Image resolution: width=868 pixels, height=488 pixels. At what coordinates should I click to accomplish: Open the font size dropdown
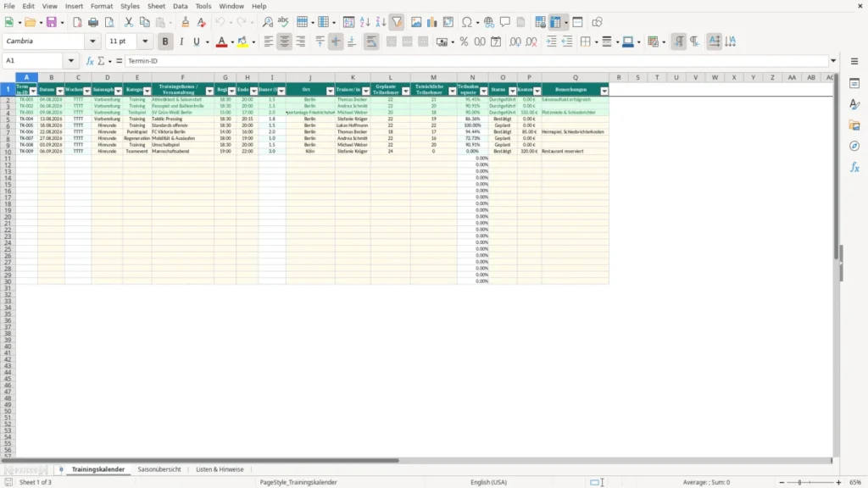click(145, 41)
